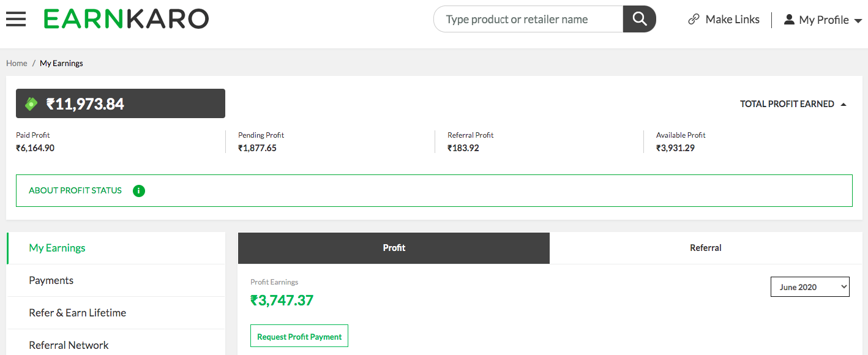
Task: Click the EarnKaro logo
Action: (x=126, y=19)
